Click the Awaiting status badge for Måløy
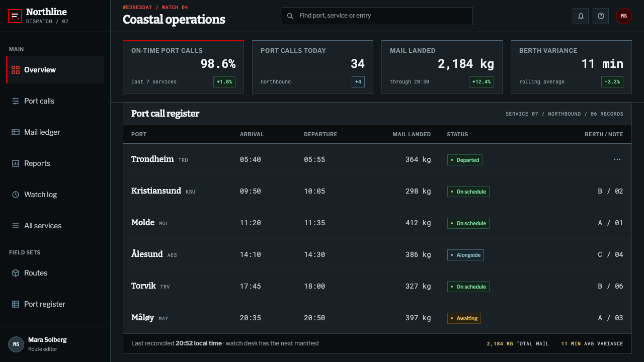The width and height of the screenshot is (644, 362). pyautogui.click(x=464, y=318)
